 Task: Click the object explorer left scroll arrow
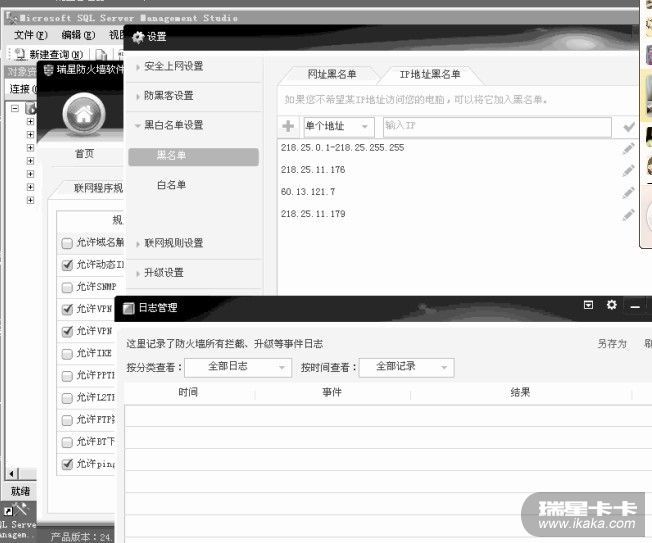click(12, 474)
